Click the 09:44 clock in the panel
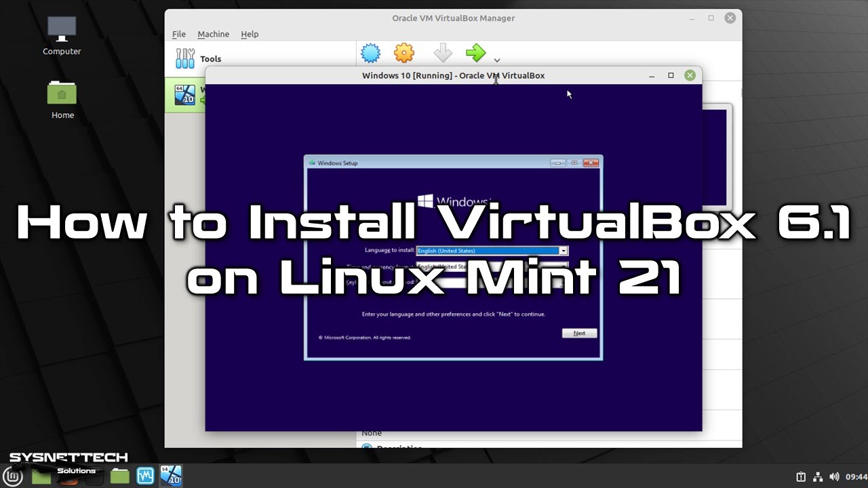Screen dimensions: 868x488 click(856, 476)
